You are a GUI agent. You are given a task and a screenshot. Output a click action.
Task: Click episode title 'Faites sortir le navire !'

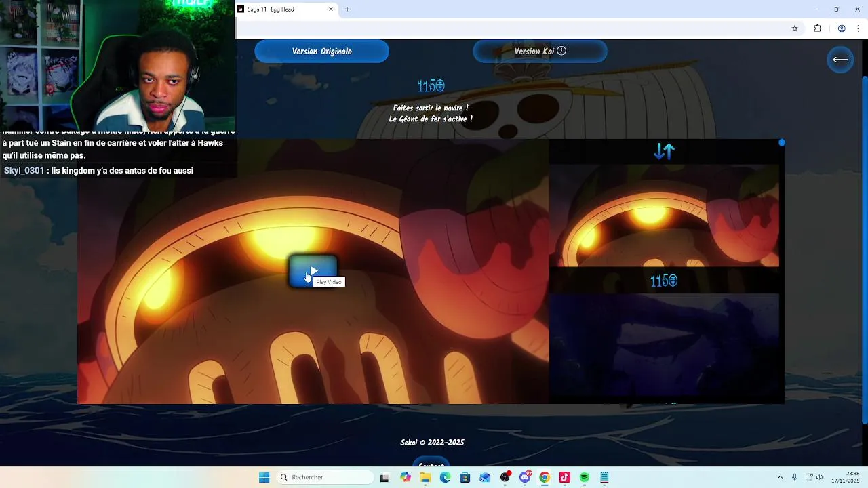431,108
